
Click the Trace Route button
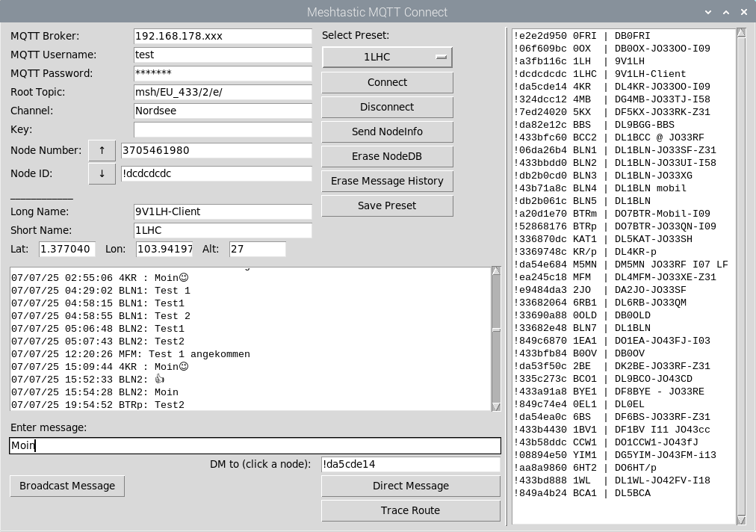(411, 510)
